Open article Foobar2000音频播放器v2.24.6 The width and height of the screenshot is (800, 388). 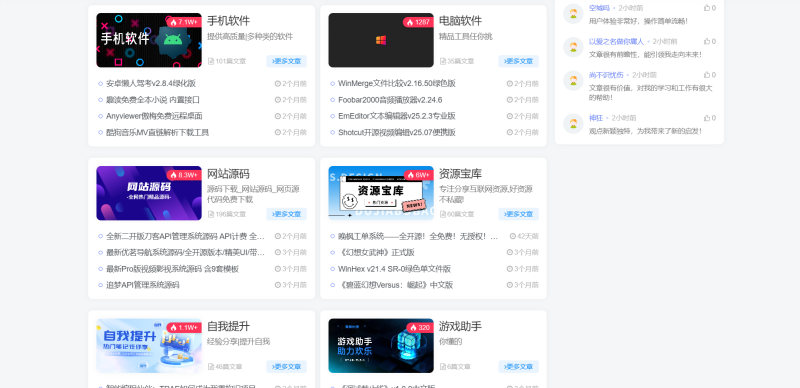pyautogui.click(x=390, y=100)
